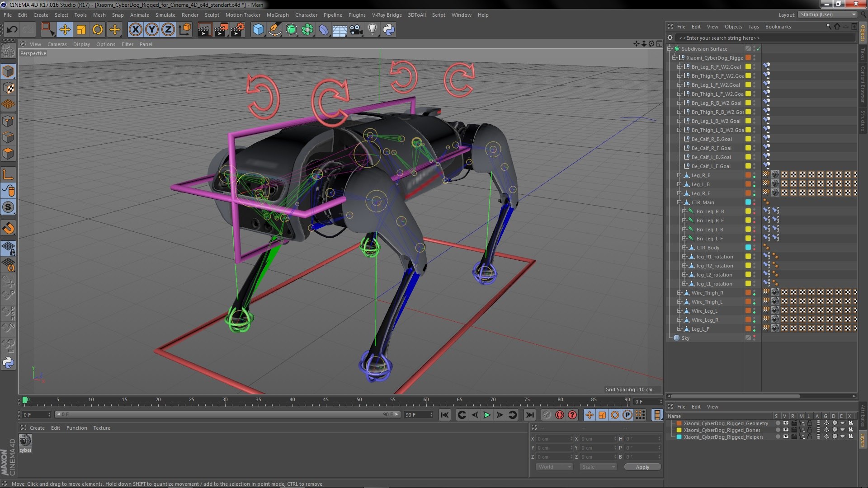Activate the Scale tool
This screenshot has width=868, height=488.
point(81,30)
